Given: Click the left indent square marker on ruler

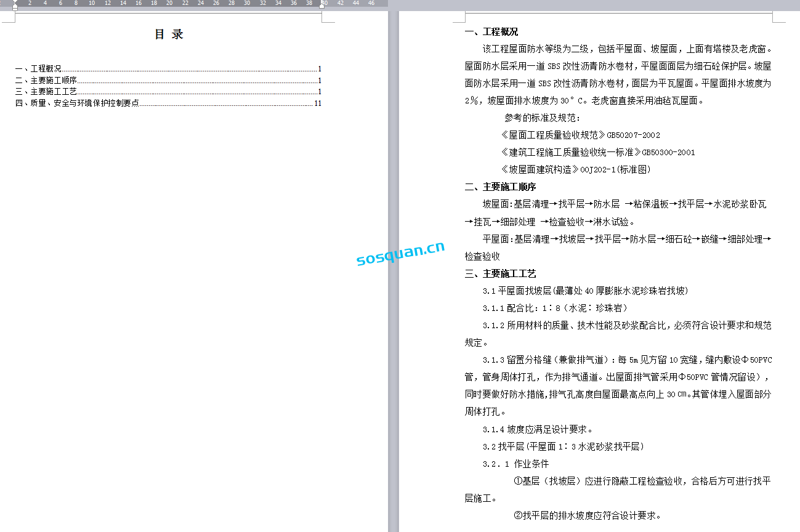Looking at the screenshot, I should (15, 9).
